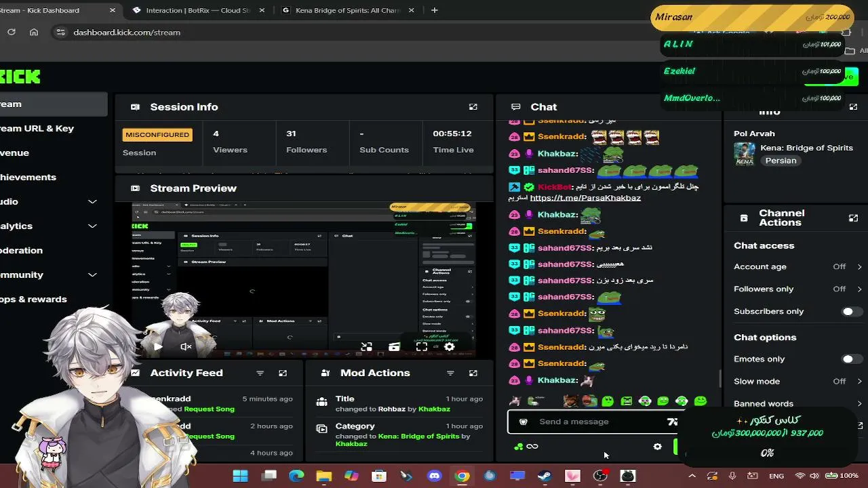Open Slow mode chat setting

pyautogui.click(x=797, y=382)
